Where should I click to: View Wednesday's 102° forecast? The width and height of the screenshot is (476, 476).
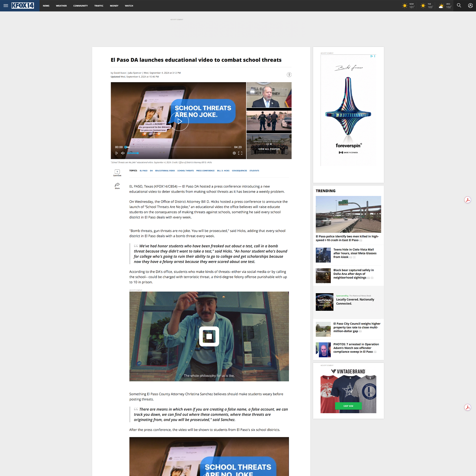click(445, 6)
